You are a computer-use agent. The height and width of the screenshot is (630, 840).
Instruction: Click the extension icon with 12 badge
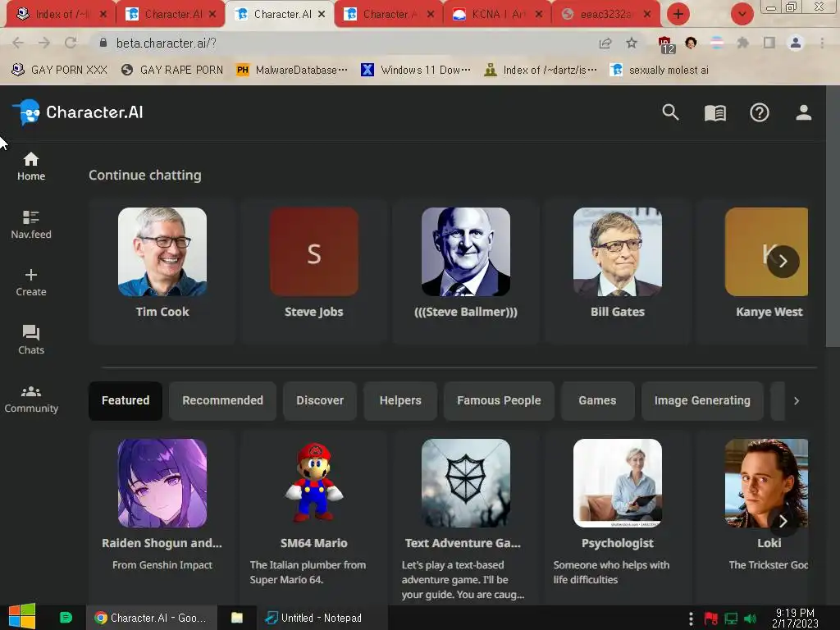(666, 44)
